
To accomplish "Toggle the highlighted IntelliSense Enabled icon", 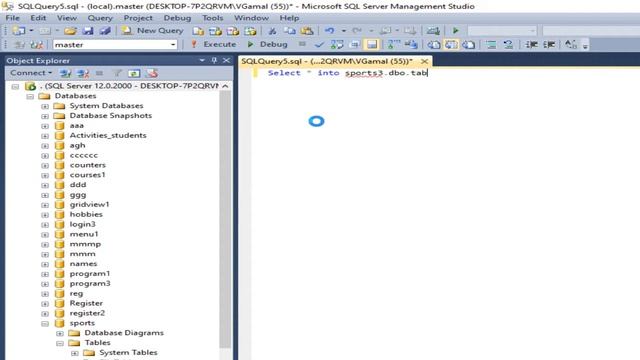I will point(372,44).
